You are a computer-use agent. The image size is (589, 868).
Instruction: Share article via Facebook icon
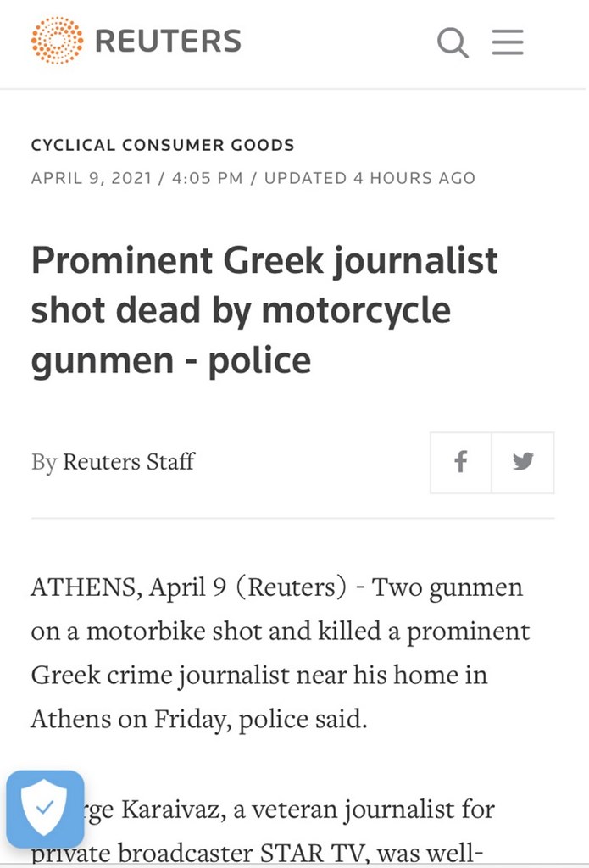460,462
